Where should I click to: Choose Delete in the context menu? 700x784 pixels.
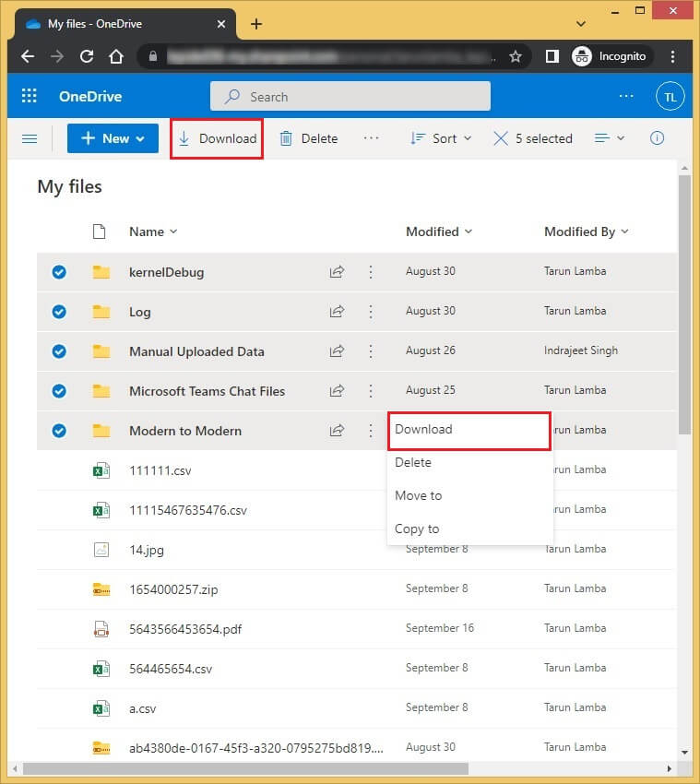pos(469,462)
